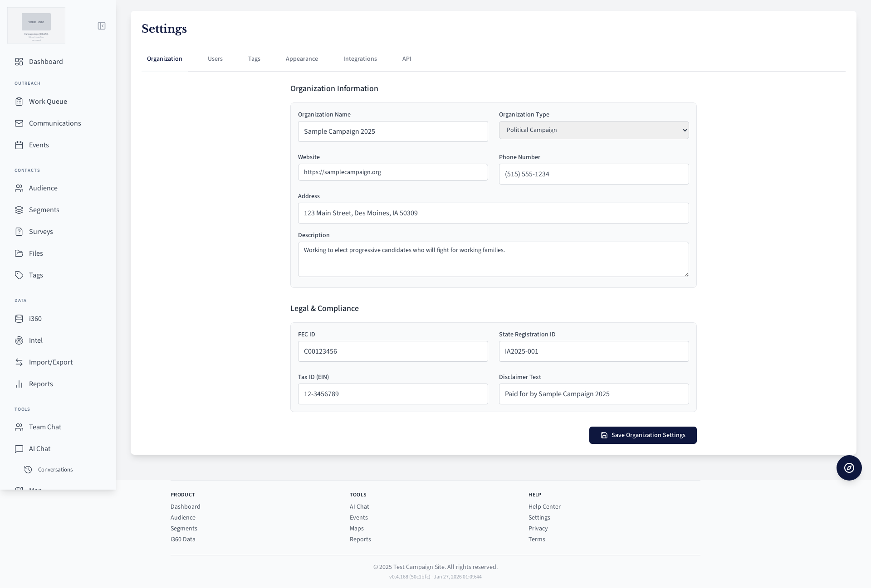Viewport: 871px width, 588px height.
Task: Open the floating compass button
Action: tap(849, 468)
